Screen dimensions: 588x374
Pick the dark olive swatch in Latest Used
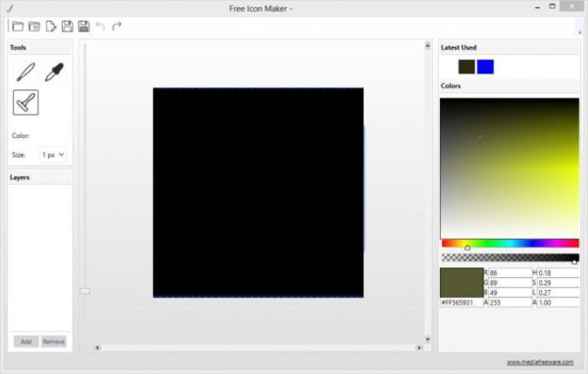click(x=466, y=67)
